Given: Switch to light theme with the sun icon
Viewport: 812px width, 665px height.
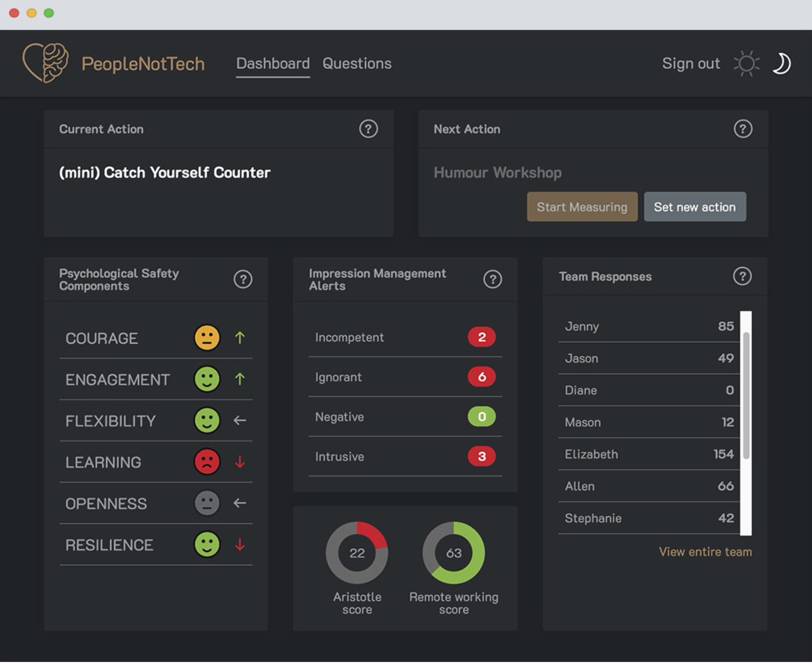Looking at the screenshot, I should (747, 63).
